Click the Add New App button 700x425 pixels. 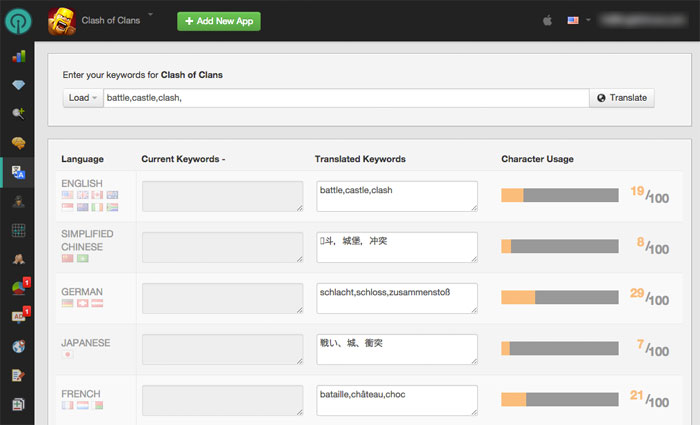click(x=219, y=21)
